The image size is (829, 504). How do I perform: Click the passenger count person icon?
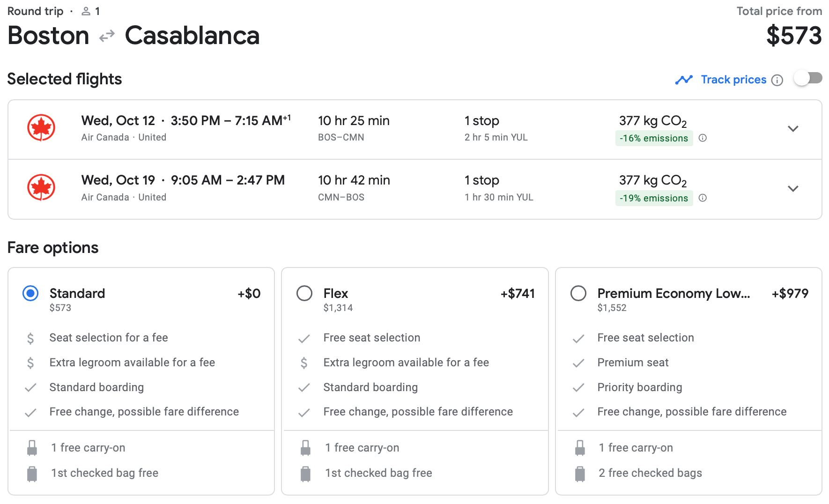pyautogui.click(x=86, y=11)
